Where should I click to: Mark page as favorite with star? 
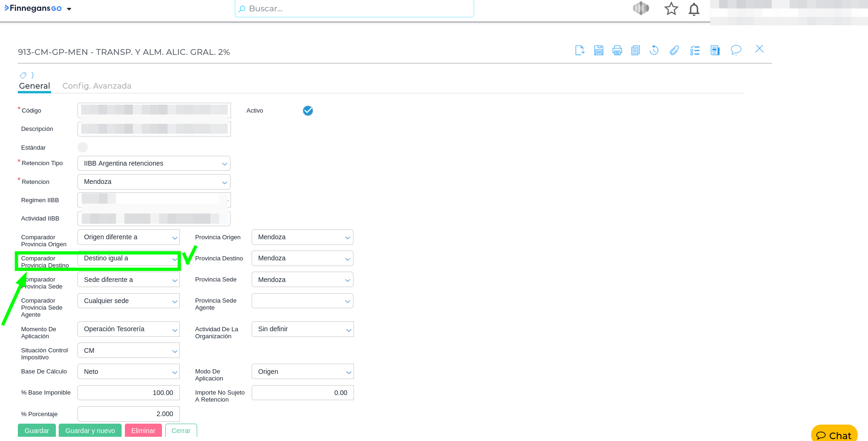point(671,9)
